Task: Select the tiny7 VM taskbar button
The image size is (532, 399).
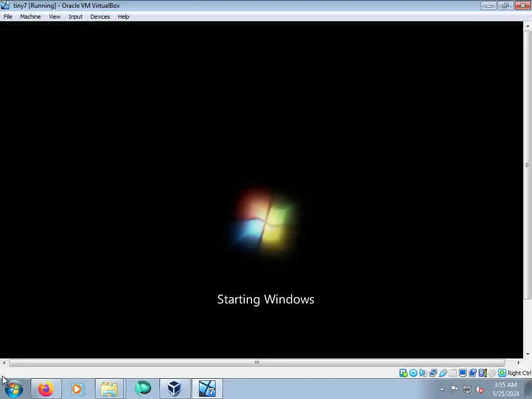Action: click(x=207, y=389)
